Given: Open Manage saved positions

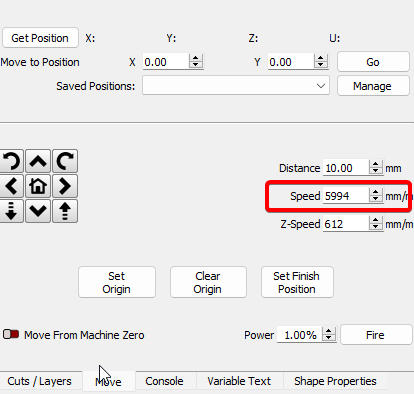Looking at the screenshot, I should pyautogui.click(x=373, y=86).
